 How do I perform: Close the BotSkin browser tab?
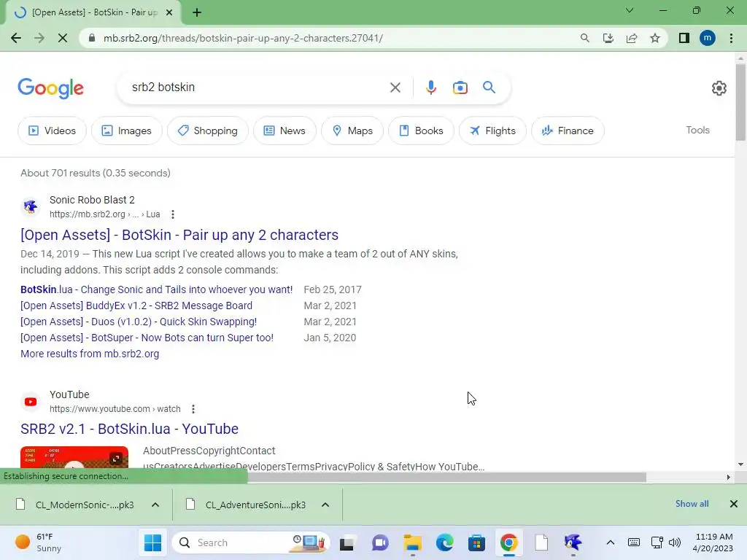(169, 12)
